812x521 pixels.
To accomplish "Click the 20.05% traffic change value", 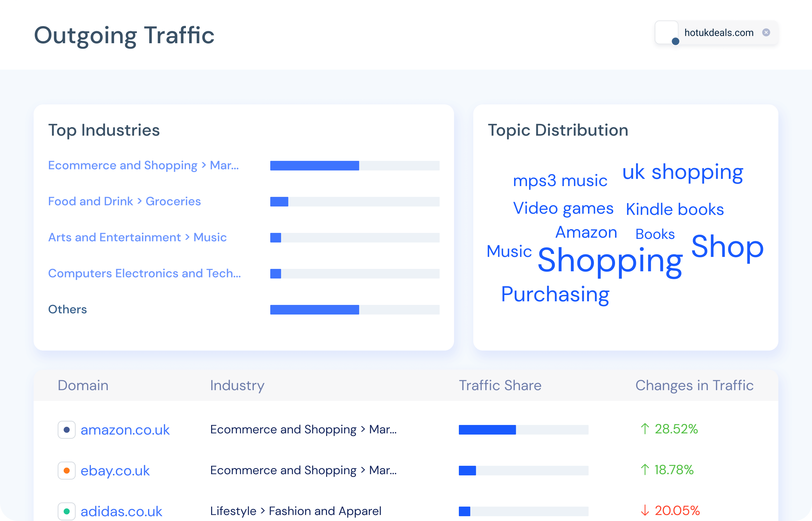I will pyautogui.click(x=677, y=510).
